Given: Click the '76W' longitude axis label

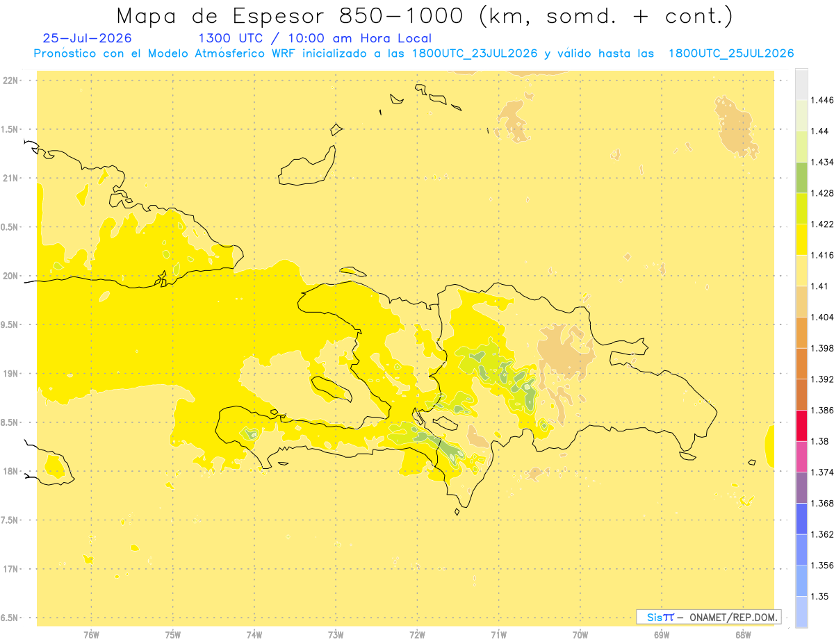Looking at the screenshot, I should point(92,634).
